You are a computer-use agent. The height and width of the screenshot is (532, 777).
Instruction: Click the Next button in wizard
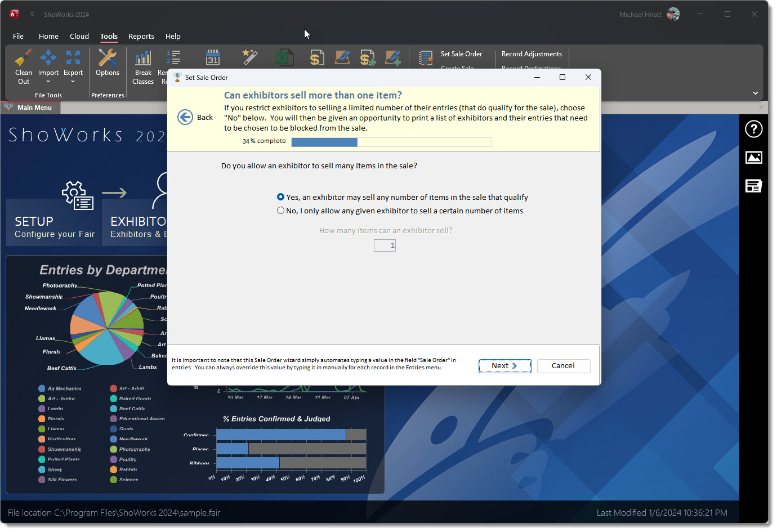click(505, 366)
